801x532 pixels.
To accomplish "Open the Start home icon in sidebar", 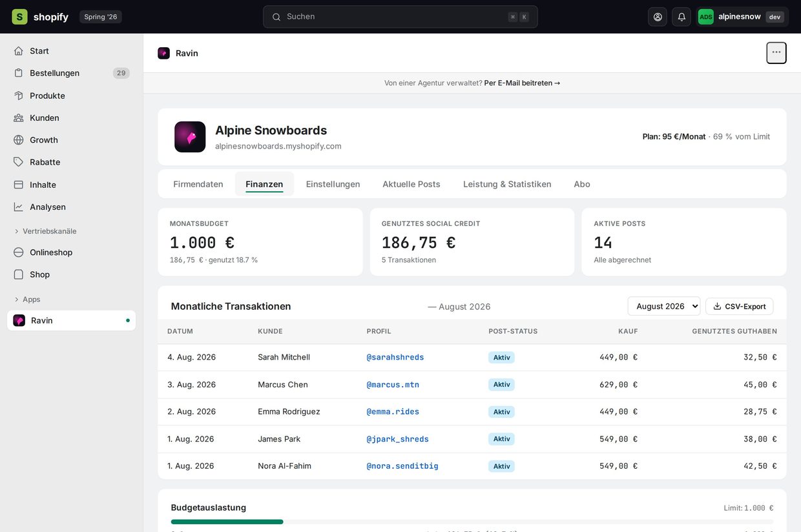I will 19,51.
